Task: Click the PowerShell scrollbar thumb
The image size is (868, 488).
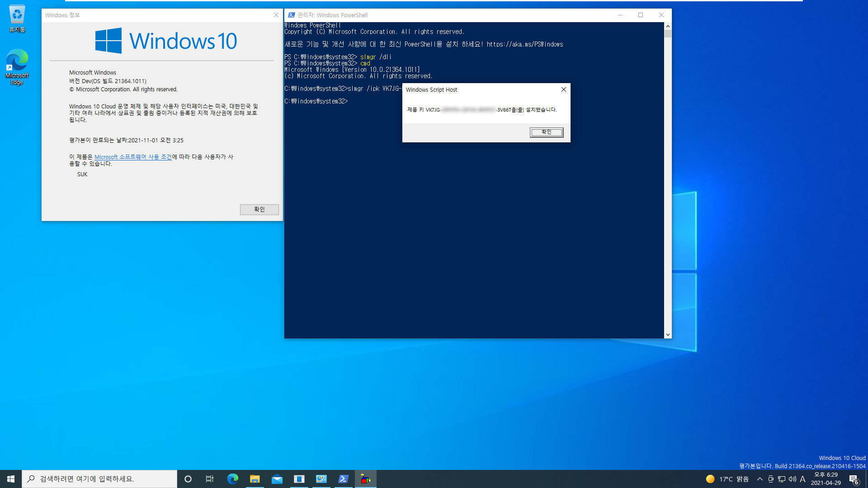Action: tap(668, 34)
